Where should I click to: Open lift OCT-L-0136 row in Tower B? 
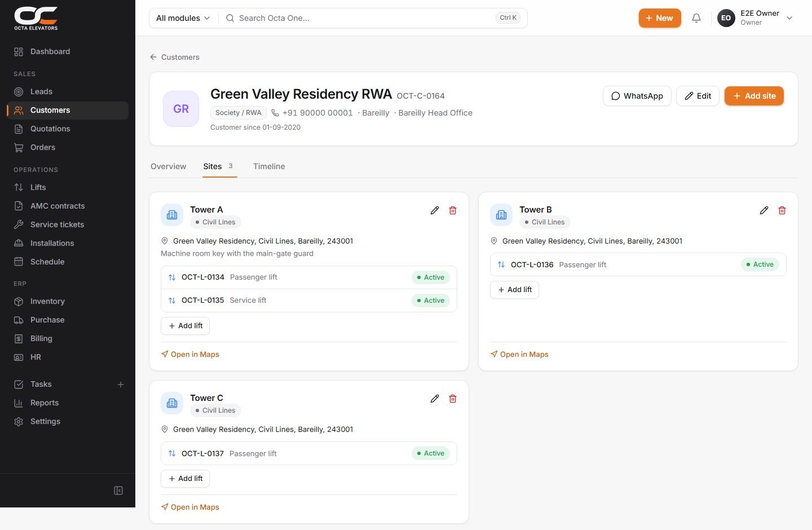pos(638,264)
